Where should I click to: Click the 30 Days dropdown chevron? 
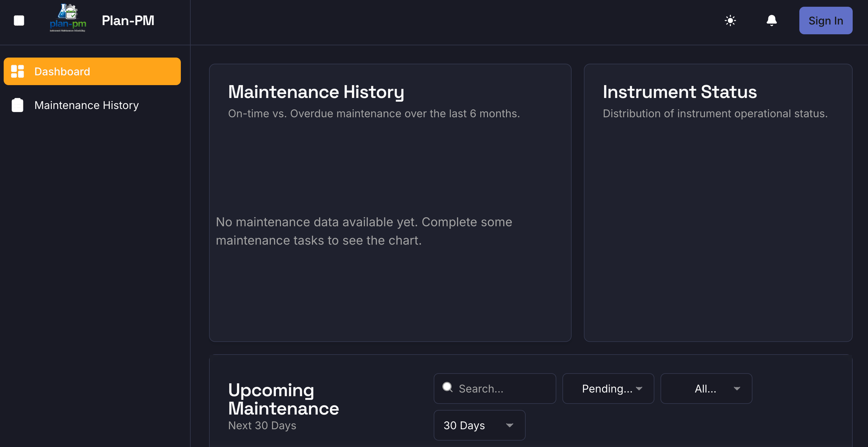(x=509, y=425)
